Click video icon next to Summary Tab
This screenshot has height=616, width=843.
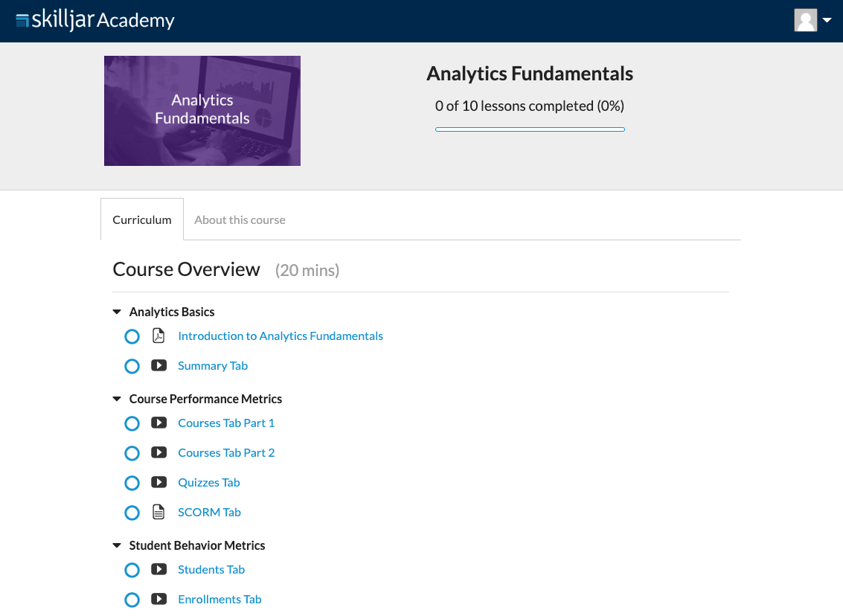click(158, 366)
